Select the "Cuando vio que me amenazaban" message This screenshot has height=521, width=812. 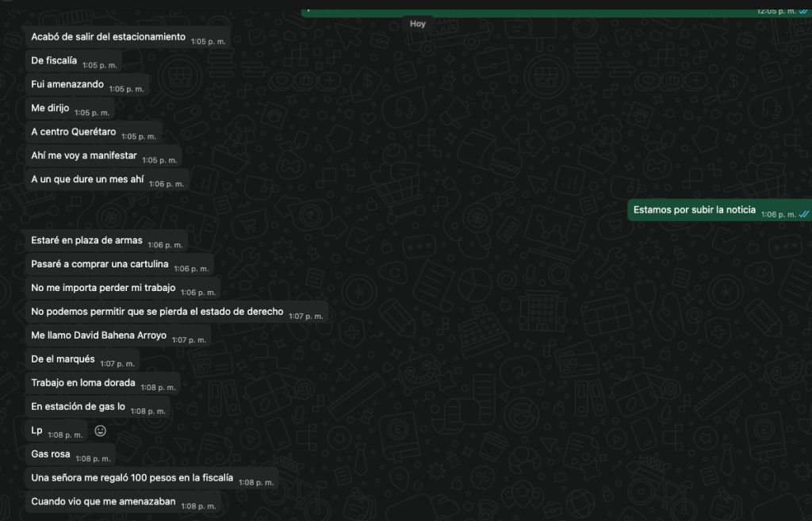coord(103,502)
